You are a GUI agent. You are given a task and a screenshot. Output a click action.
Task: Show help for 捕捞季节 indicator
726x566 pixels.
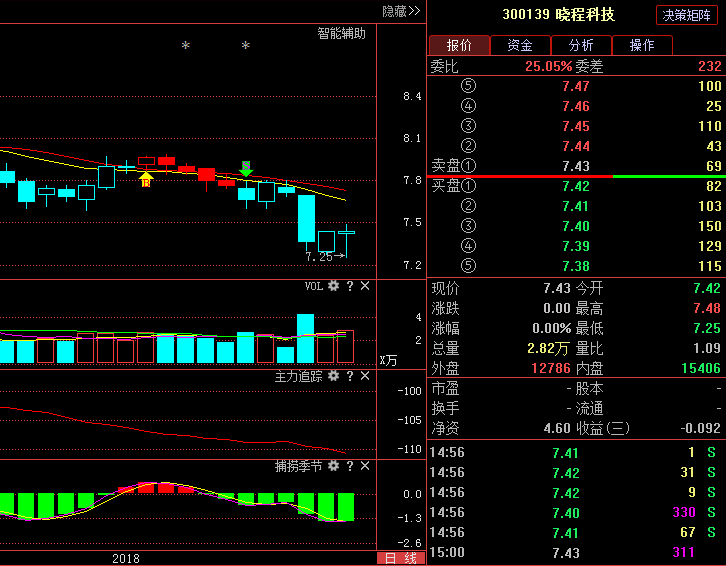click(350, 466)
